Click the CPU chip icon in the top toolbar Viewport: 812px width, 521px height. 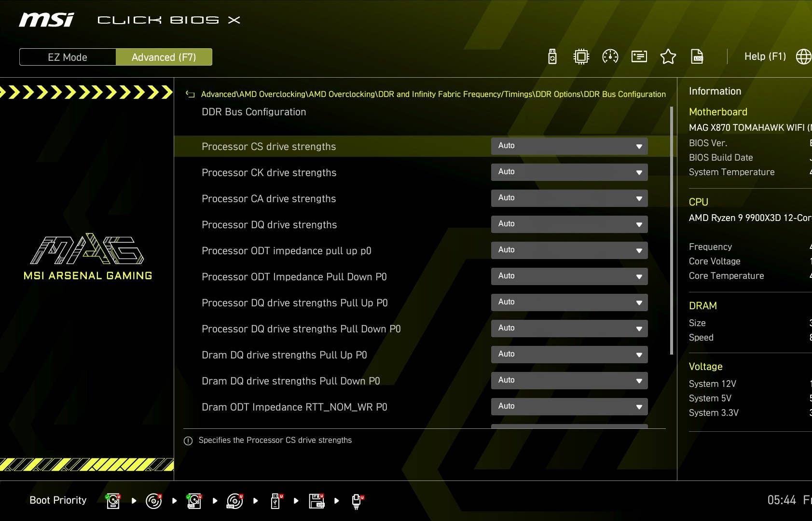click(581, 56)
